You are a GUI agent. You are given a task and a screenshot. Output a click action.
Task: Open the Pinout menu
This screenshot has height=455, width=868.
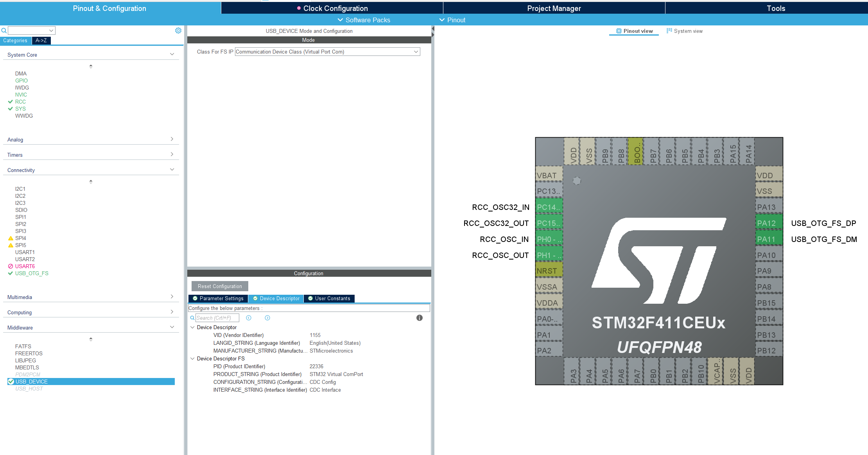452,20
